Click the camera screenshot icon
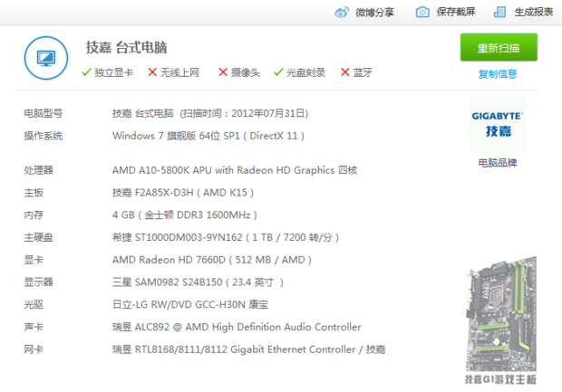Screen dimensions: 562x392 pos(422,12)
